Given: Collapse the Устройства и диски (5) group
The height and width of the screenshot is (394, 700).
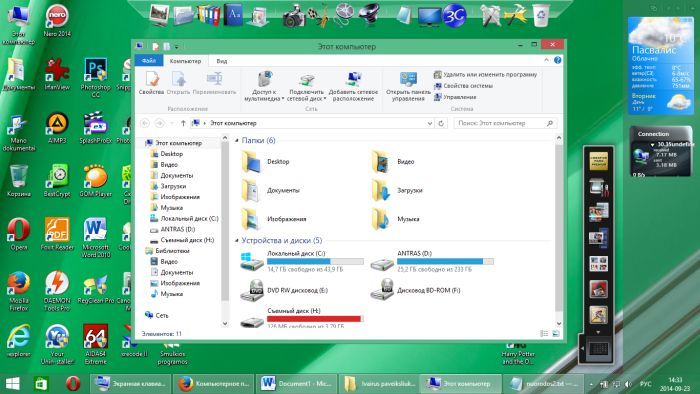Looking at the screenshot, I should click(237, 241).
